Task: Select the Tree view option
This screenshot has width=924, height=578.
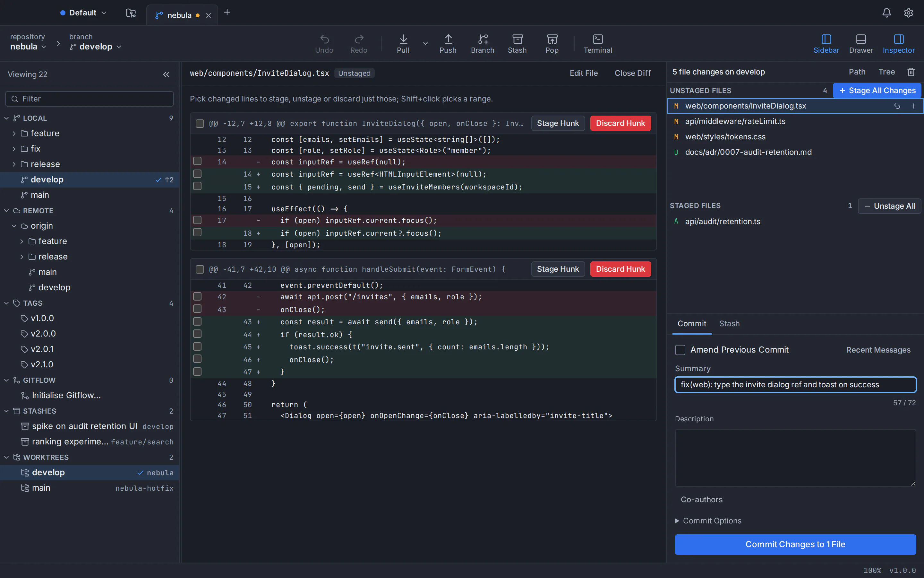Action: pyautogui.click(x=886, y=72)
